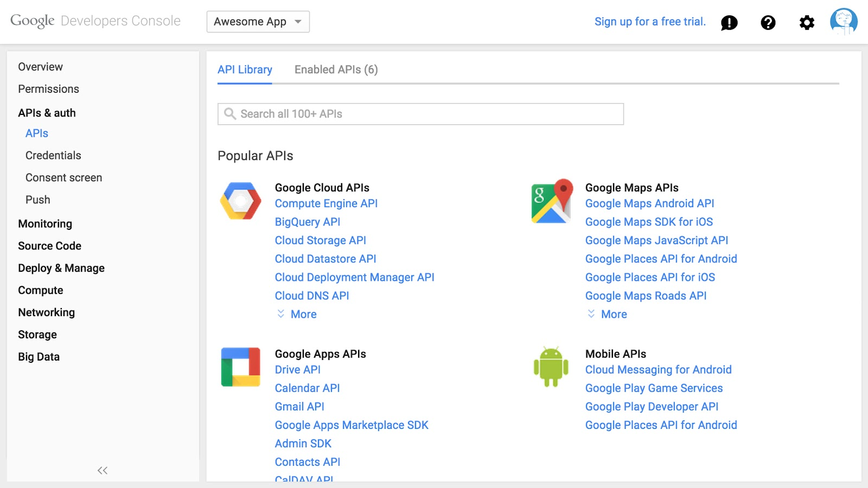Open Google Maps SDK for iOS link
Image resolution: width=868 pixels, height=488 pixels.
(x=649, y=222)
